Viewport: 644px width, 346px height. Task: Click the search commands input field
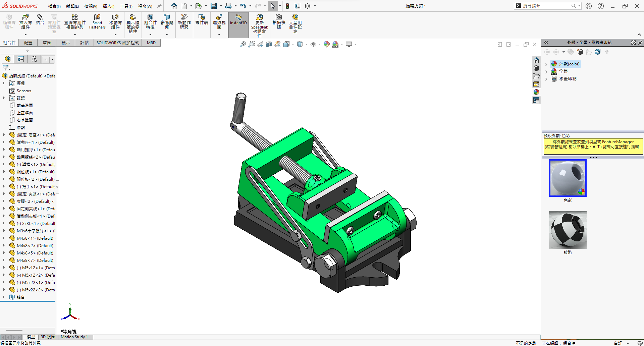[x=547, y=6]
